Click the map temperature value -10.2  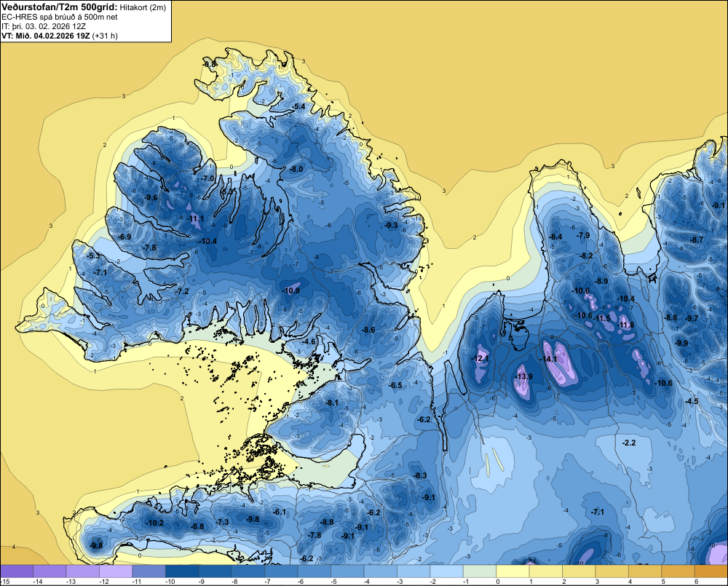pyautogui.click(x=154, y=523)
